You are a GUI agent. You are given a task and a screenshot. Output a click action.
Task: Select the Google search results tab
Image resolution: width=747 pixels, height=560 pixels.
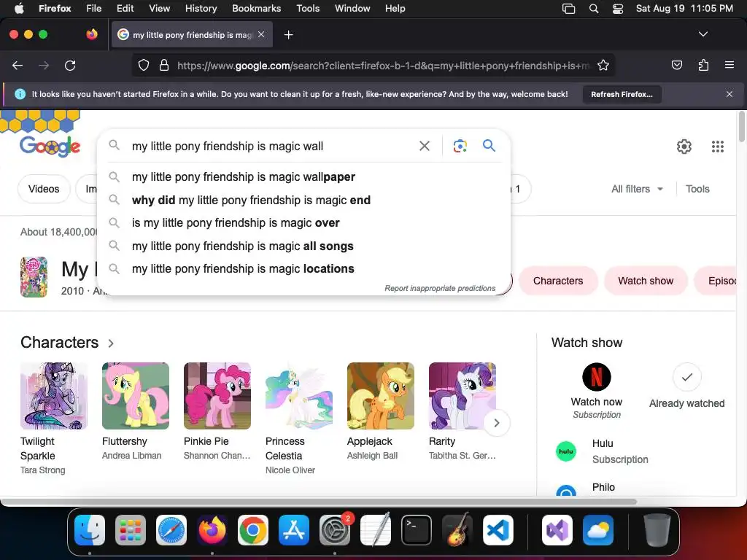(192, 35)
